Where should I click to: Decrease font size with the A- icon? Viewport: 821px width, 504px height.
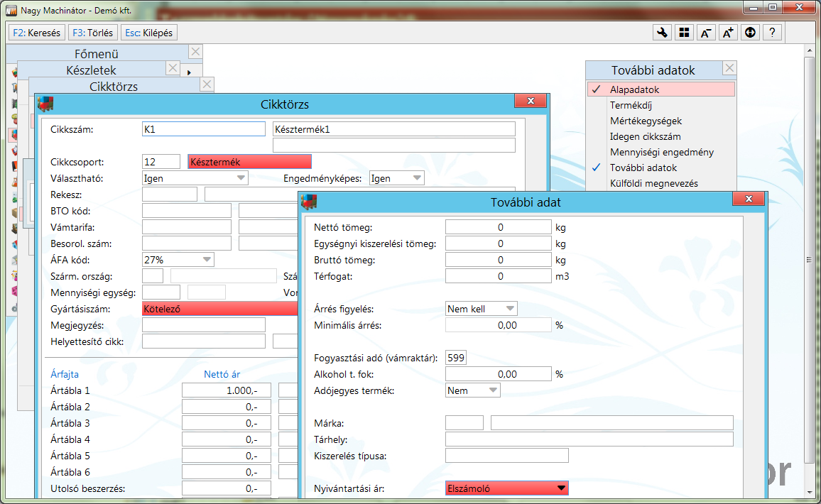point(706,33)
